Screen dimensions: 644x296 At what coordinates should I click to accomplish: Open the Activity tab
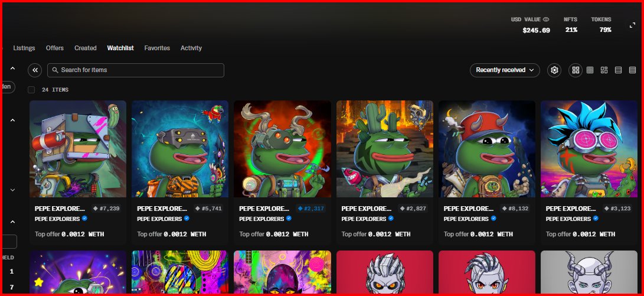[191, 48]
